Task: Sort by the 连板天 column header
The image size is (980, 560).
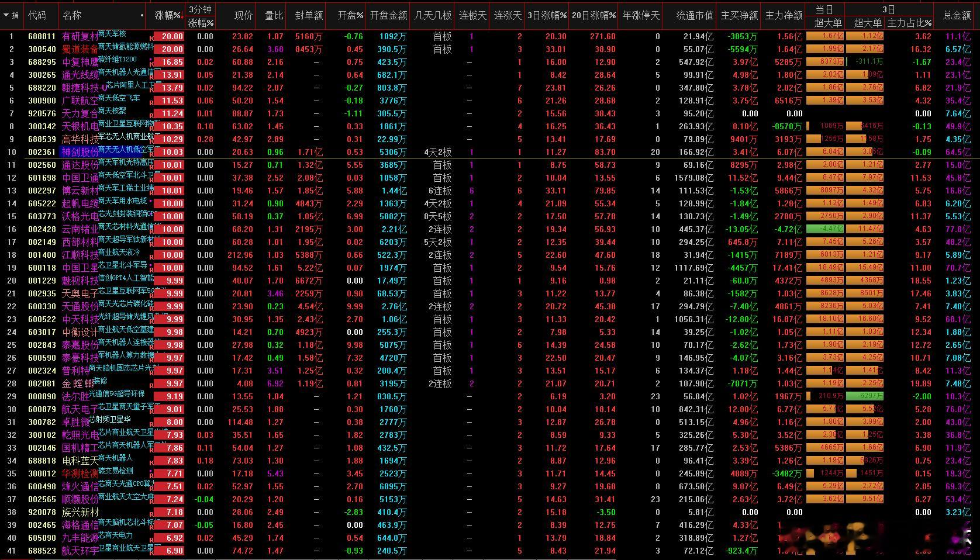Action: (473, 16)
